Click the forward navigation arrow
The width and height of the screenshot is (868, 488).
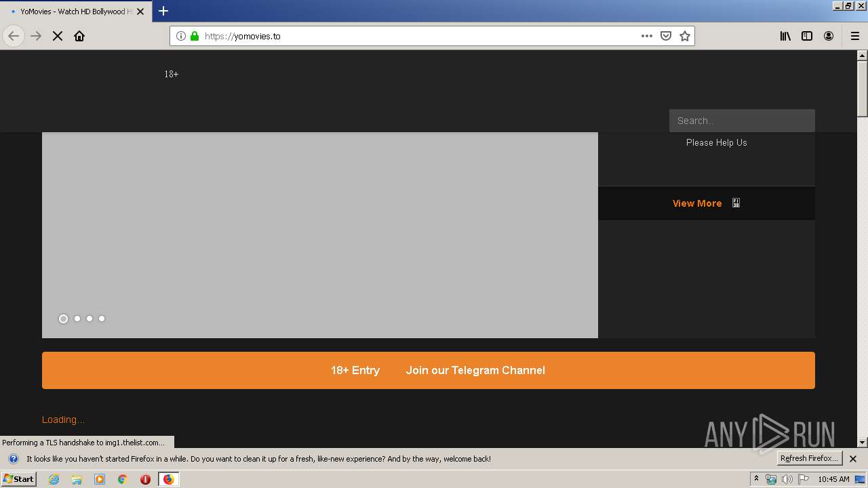pyautogui.click(x=36, y=36)
